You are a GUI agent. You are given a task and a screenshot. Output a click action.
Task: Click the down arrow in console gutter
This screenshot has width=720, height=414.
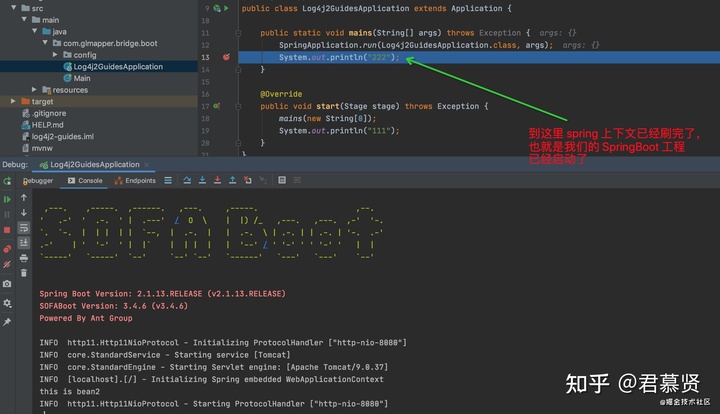pyautogui.click(x=24, y=213)
